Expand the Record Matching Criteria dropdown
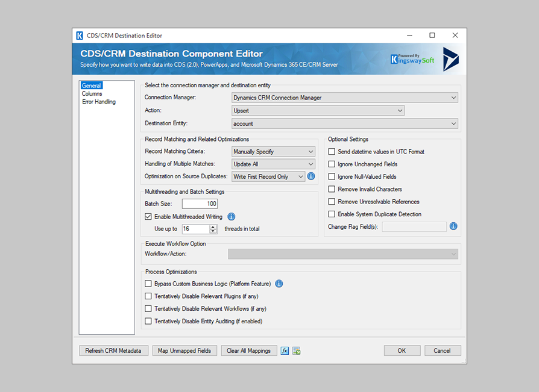 click(x=312, y=151)
